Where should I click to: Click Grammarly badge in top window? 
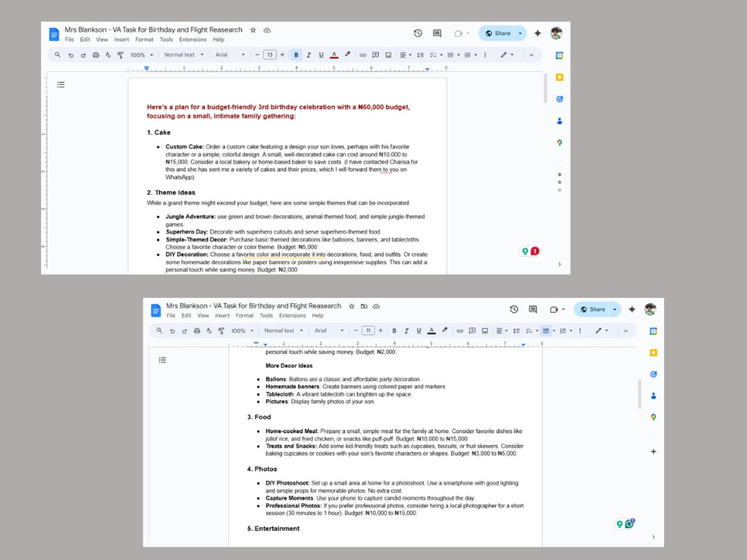point(530,251)
